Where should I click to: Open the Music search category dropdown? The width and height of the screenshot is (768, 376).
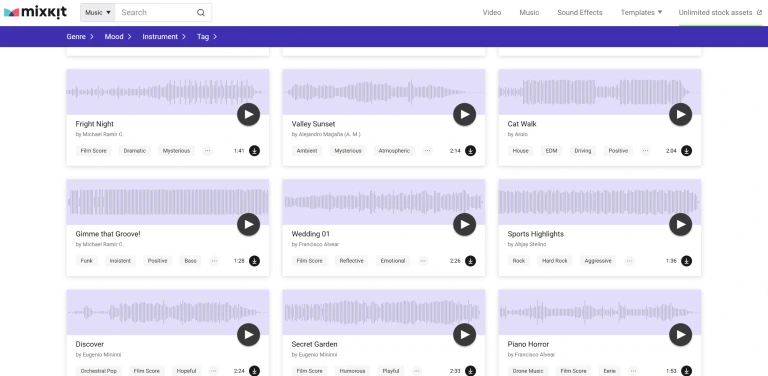[98, 13]
